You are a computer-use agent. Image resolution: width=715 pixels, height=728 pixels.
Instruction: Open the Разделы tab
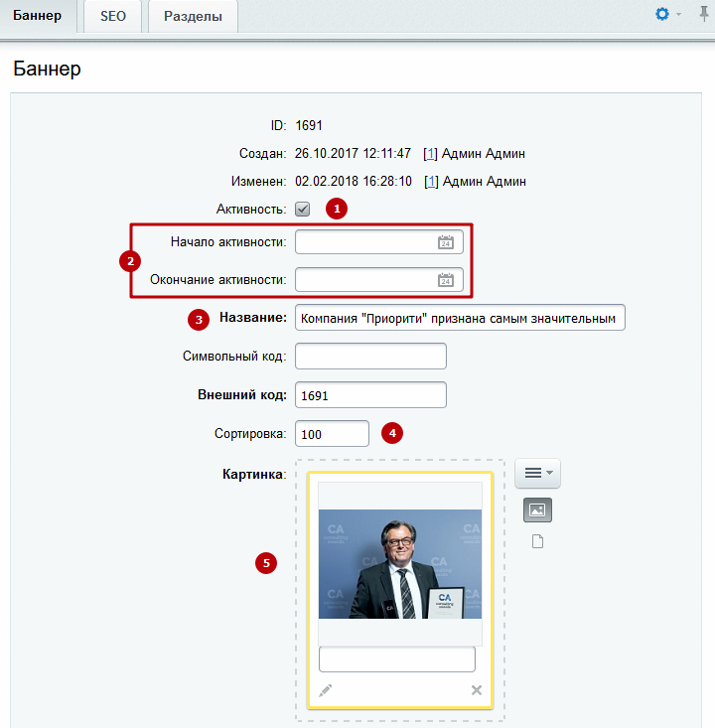(193, 16)
